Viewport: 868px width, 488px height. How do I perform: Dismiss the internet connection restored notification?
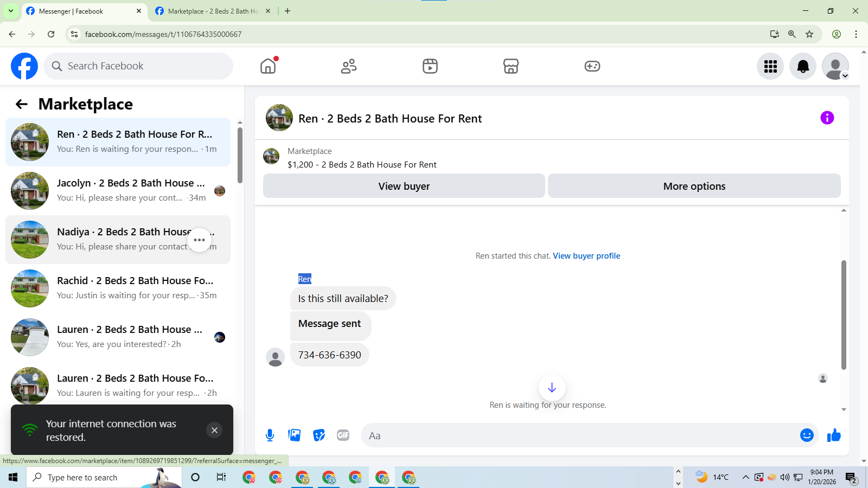214,430
